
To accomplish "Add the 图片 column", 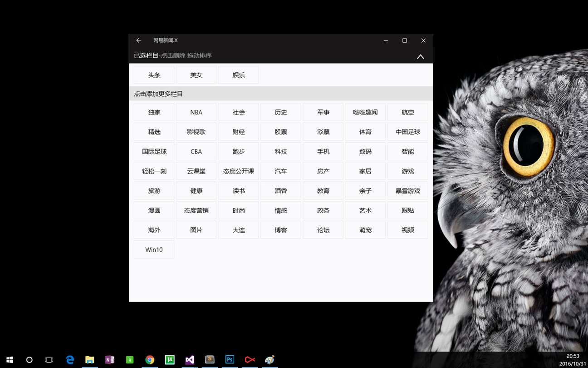I will [x=196, y=230].
